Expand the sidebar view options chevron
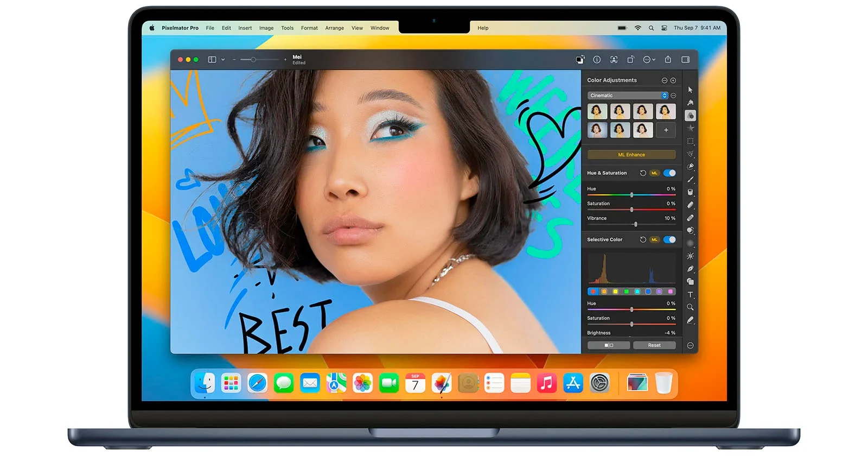 (223, 60)
